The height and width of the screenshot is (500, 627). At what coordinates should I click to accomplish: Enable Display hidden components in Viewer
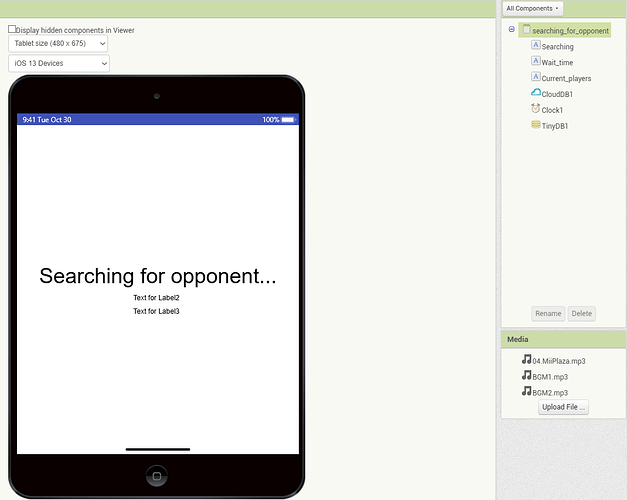12,30
